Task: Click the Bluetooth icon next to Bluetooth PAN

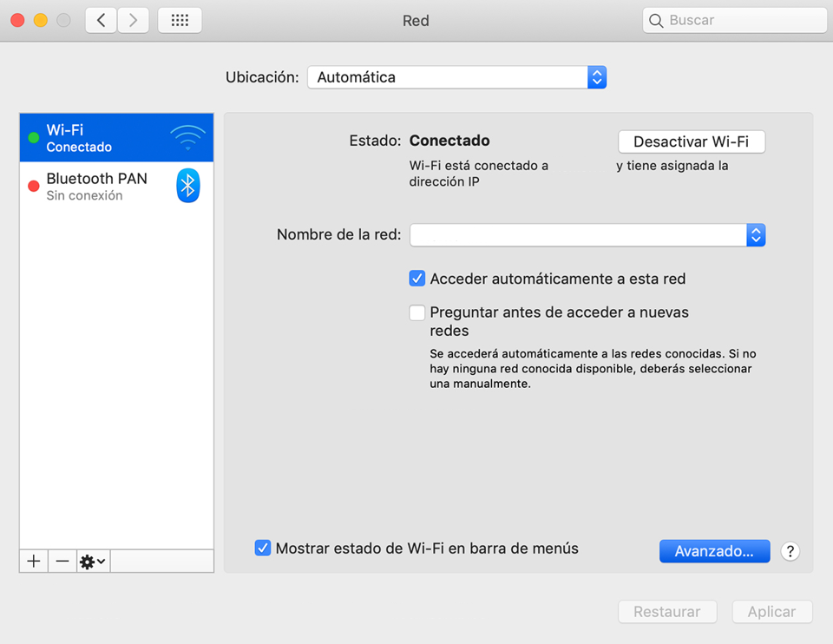Action: [187, 186]
